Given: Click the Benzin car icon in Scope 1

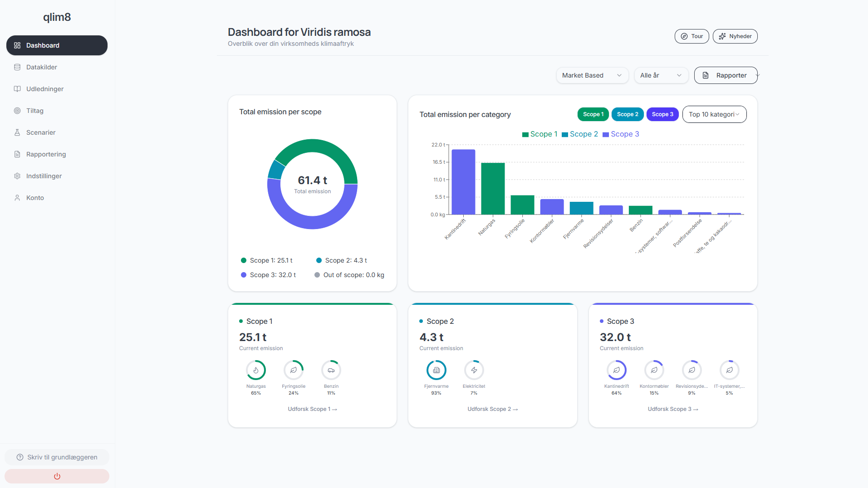Looking at the screenshot, I should point(331,370).
